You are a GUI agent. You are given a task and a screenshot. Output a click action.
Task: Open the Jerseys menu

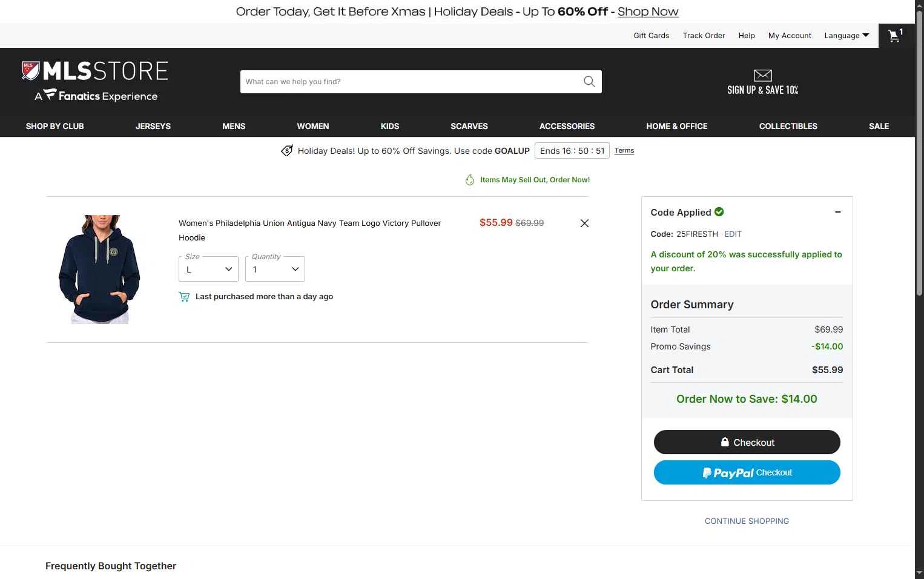pos(153,126)
